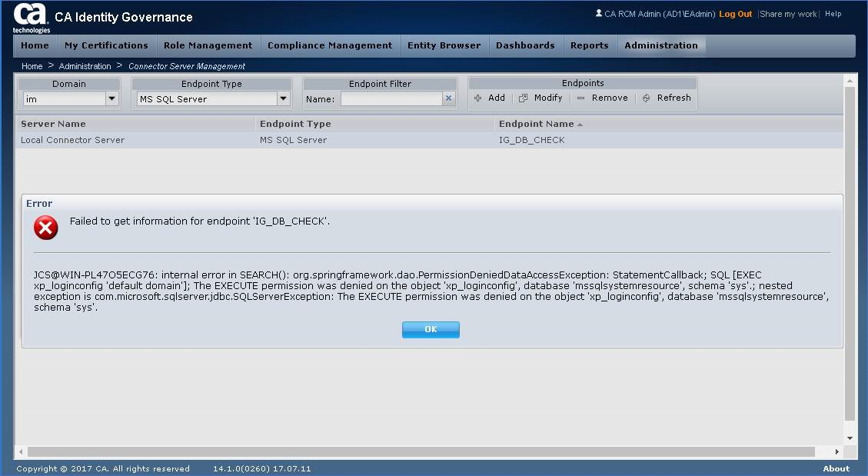
Task: Select the 'Local Connector Server' cell
Action: click(x=72, y=140)
